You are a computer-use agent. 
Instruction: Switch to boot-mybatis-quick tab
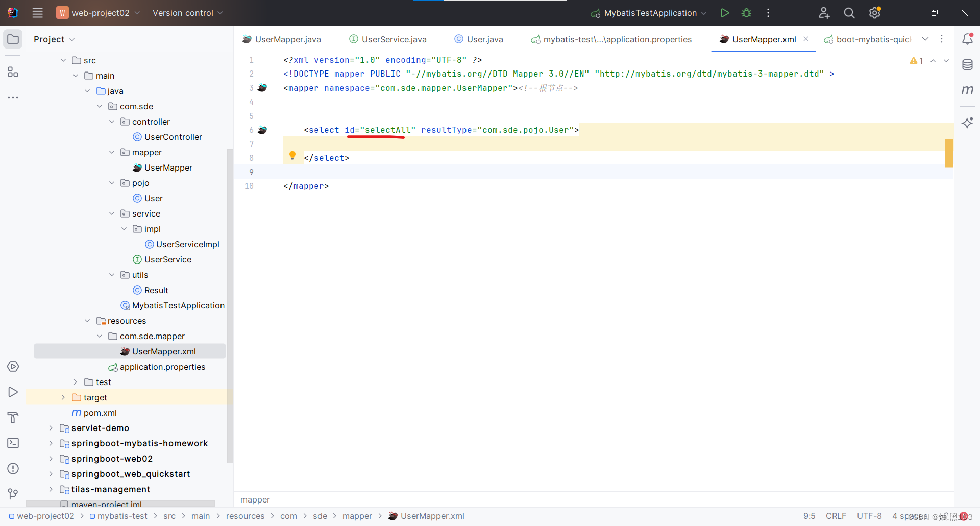click(868, 39)
